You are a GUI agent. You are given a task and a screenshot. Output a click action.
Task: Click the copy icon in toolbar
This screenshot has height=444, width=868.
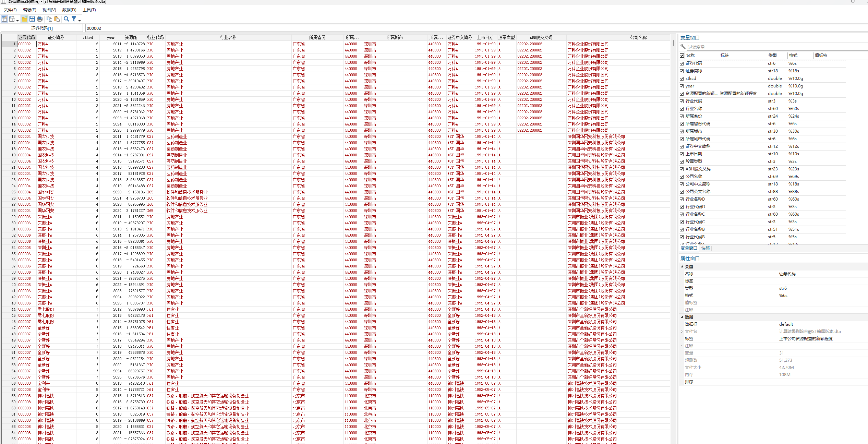tap(49, 19)
